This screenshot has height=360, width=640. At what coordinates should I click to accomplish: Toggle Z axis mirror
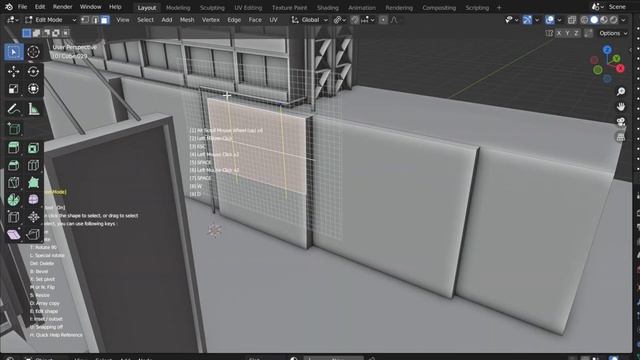click(x=576, y=33)
